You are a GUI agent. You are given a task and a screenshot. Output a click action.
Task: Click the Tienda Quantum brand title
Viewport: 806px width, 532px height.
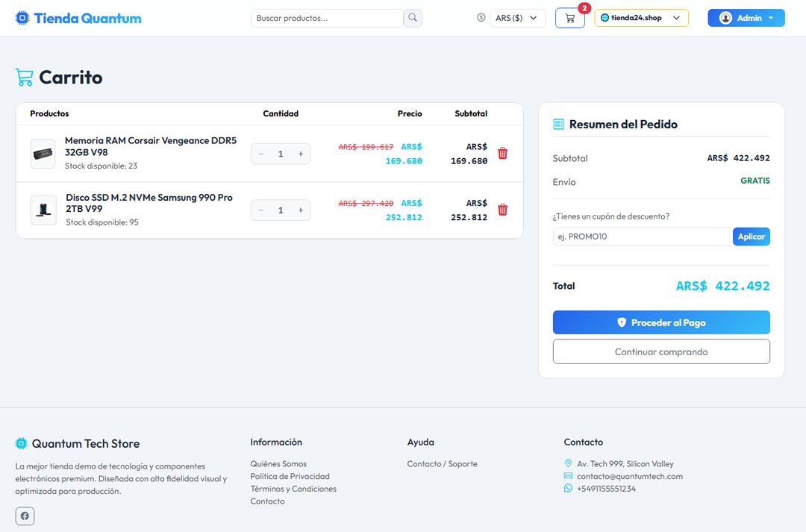[88, 19]
